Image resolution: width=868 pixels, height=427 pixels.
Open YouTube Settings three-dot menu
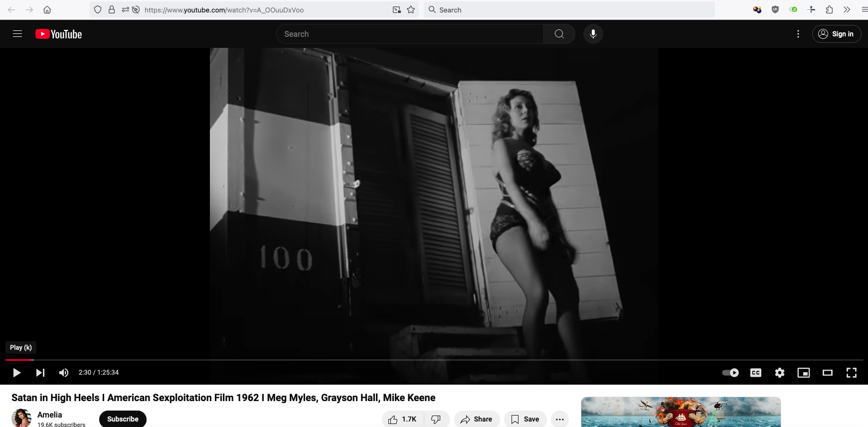coord(798,34)
